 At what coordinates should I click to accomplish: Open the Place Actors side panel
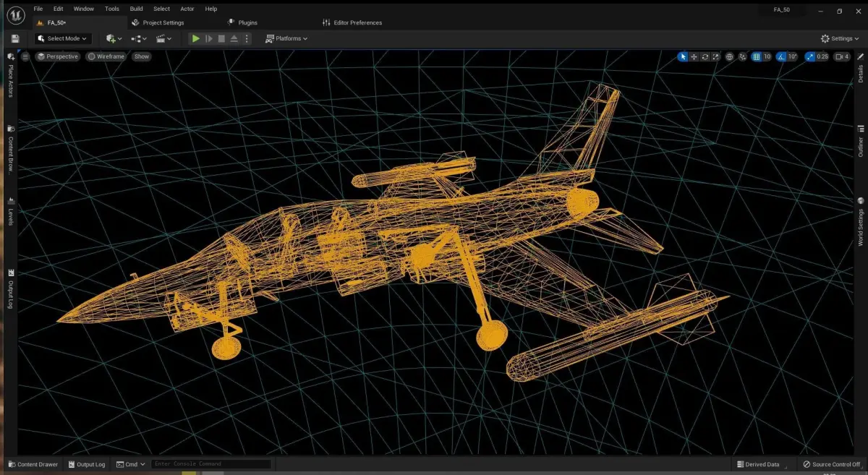click(x=10, y=74)
